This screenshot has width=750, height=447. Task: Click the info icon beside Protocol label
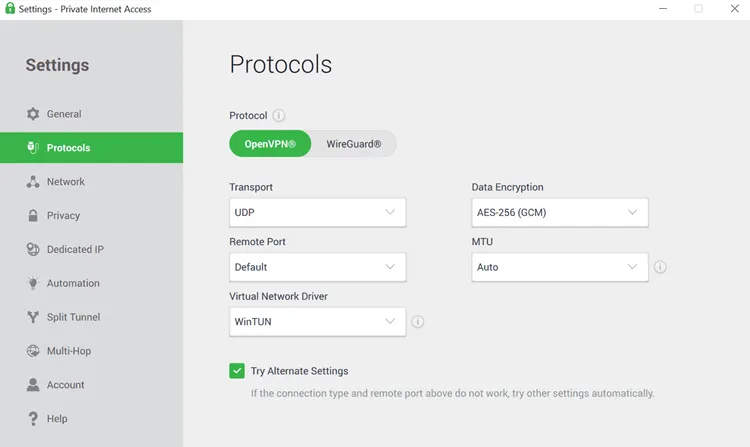(x=279, y=116)
